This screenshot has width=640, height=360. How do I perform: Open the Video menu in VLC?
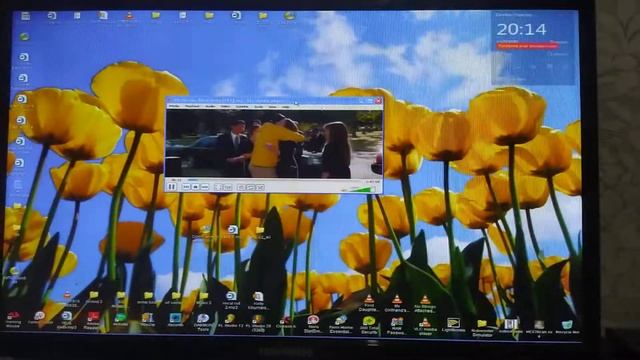coord(225,107)
